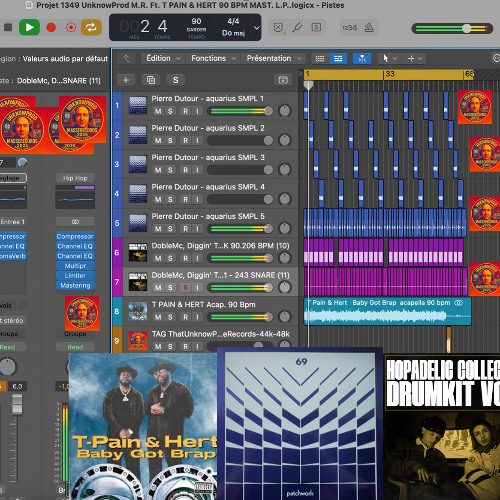Select the Baby Got Brap acapella region

click(388, 311)
